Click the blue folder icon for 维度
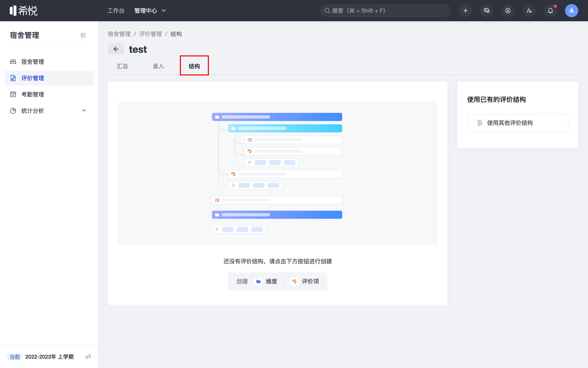The image size is (588, 368). (258, 281)
